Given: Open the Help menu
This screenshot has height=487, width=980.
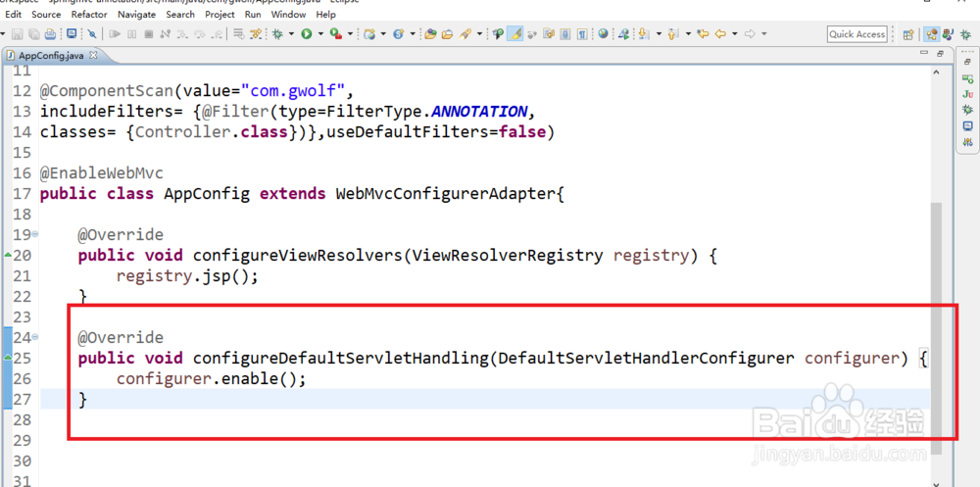Looking at the screenshot, I should (325, 14).
